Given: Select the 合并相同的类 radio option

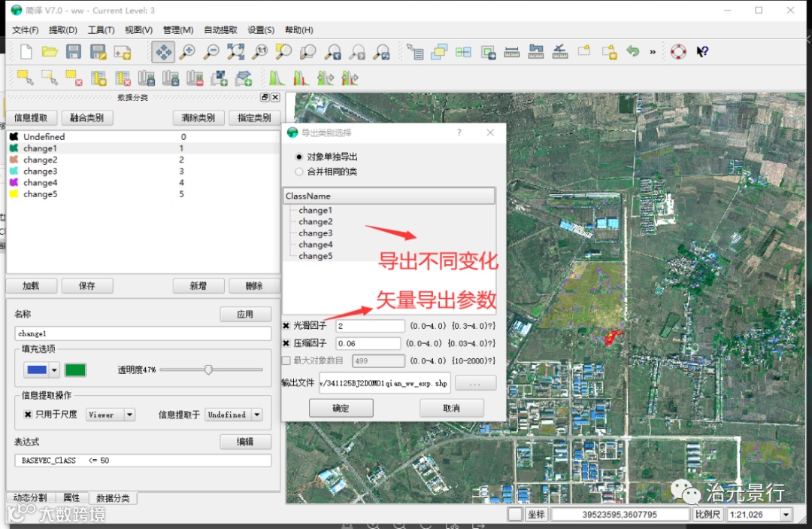Looking at the screenshot, I should click(299, 172).
